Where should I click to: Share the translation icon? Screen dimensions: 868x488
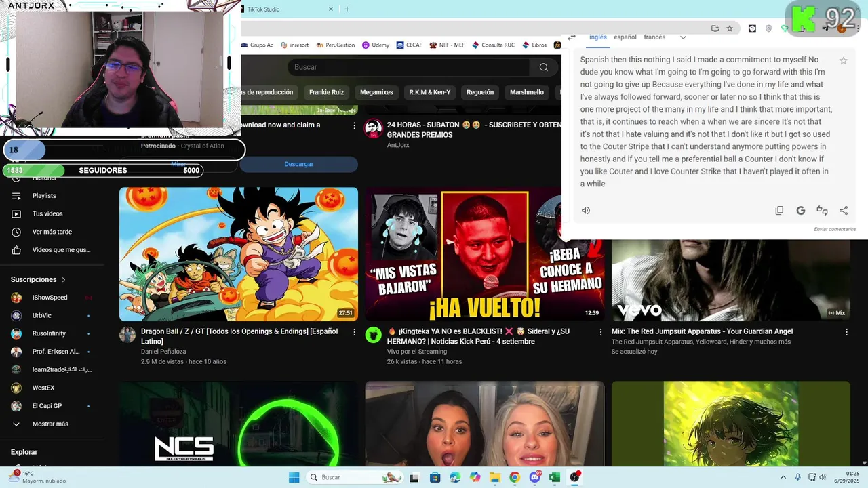point(844,211)
